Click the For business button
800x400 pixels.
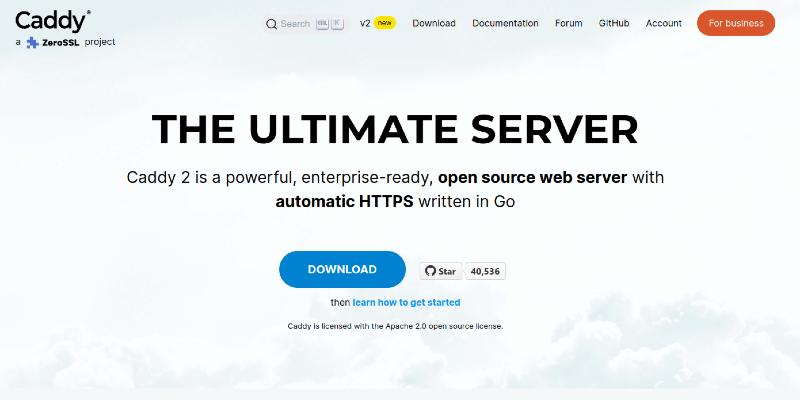tap(736, 23)
